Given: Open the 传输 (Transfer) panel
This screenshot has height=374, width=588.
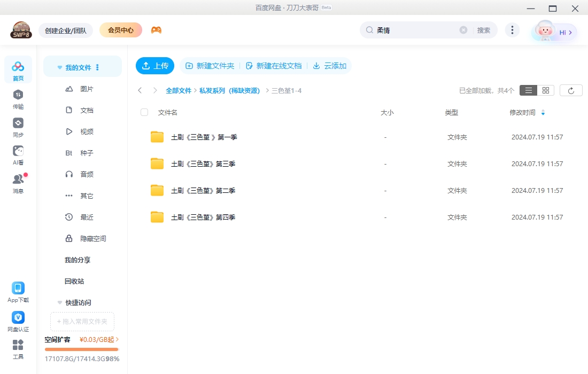Looking at the screenshot, I should pyautogui.click(x=18, y=99).
